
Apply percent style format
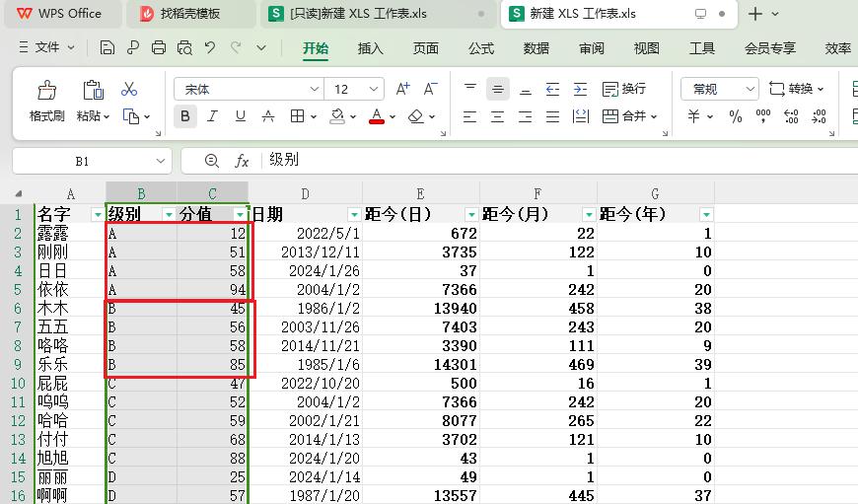coord(736,116)
